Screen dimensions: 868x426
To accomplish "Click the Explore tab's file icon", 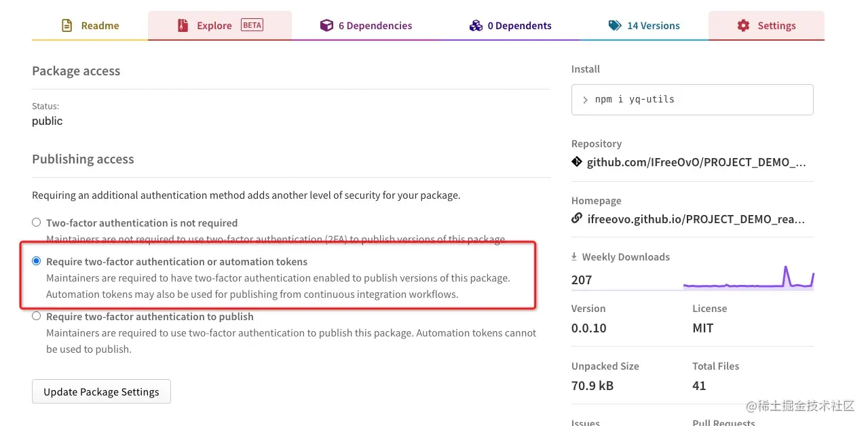I will point(183,26).
